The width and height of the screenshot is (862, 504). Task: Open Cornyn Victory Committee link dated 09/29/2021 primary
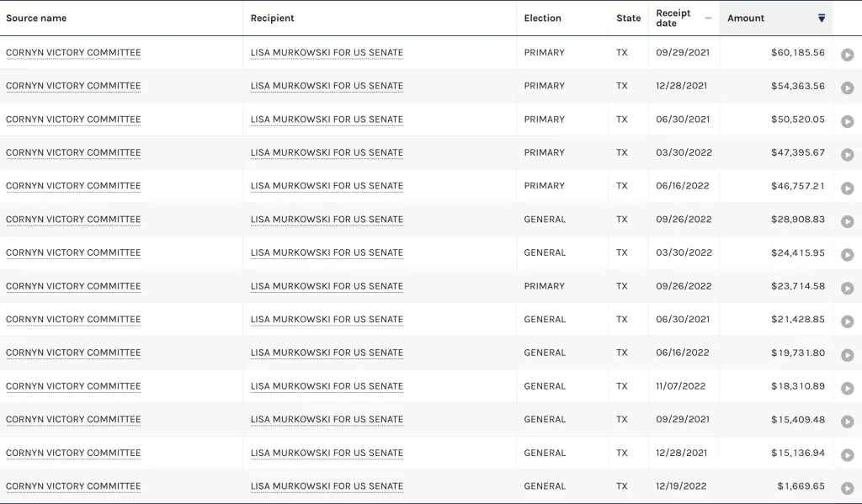73,53
